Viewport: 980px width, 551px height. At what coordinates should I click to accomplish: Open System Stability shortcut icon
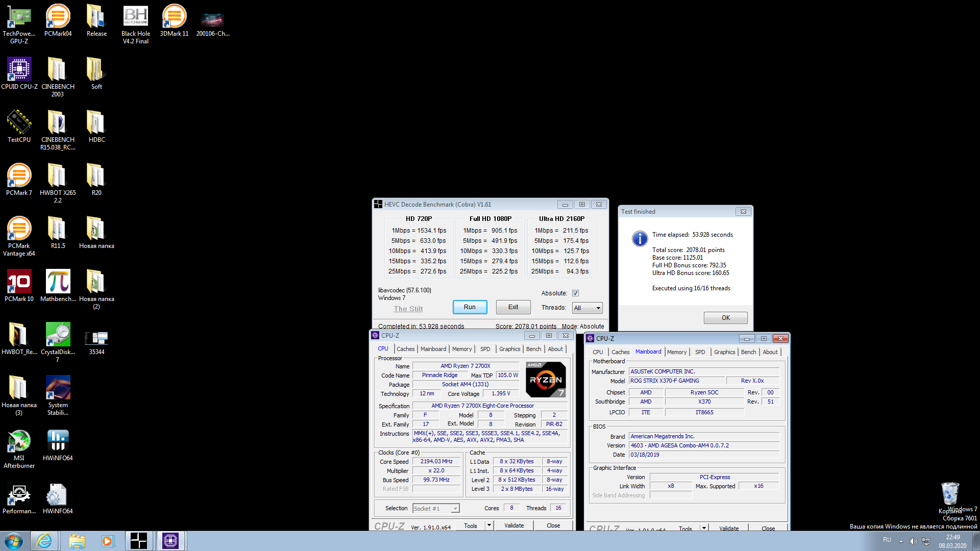tap(58, 395)
